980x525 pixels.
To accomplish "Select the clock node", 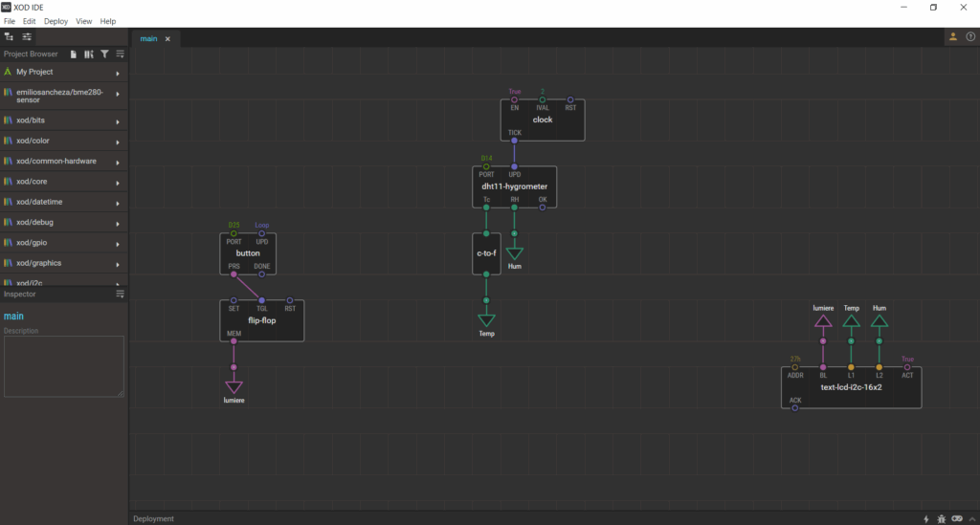I will pos(543,120).
